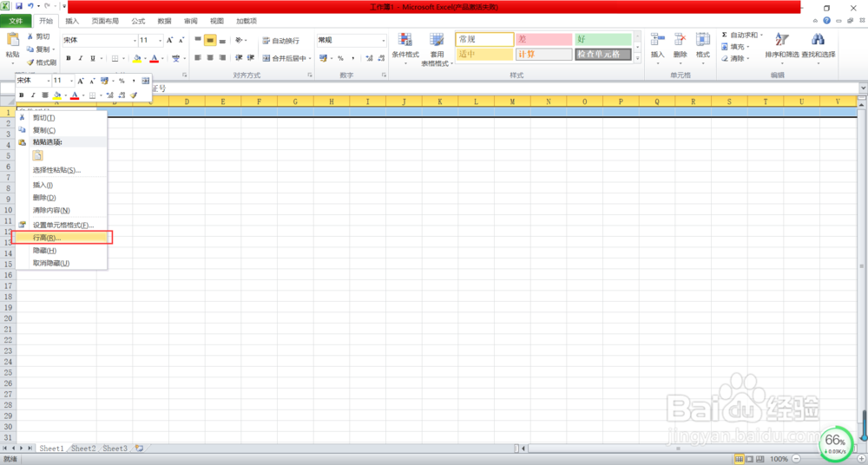Click the Undo arrow in quick access toolbar
868x465 pixels.
(x=31, y=6)
